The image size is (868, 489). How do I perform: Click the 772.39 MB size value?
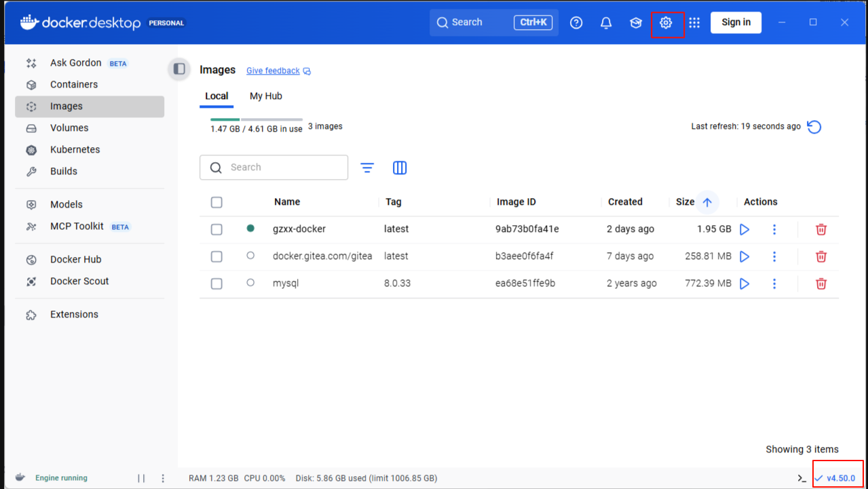click(x=708, y=283)
